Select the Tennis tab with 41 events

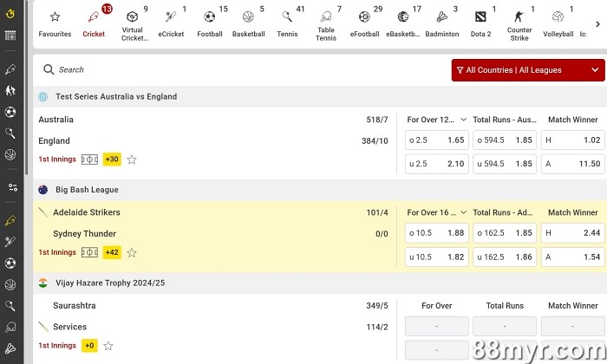click(287, 24)
